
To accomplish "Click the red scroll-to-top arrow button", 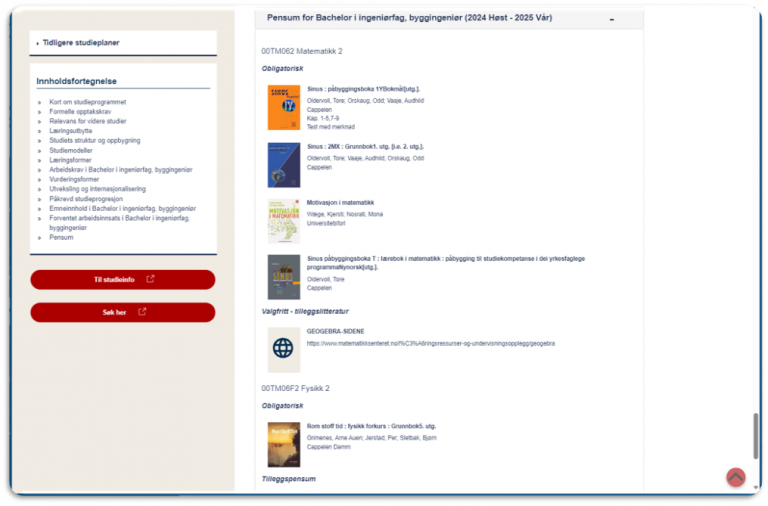I will click(x=736, y=477).
